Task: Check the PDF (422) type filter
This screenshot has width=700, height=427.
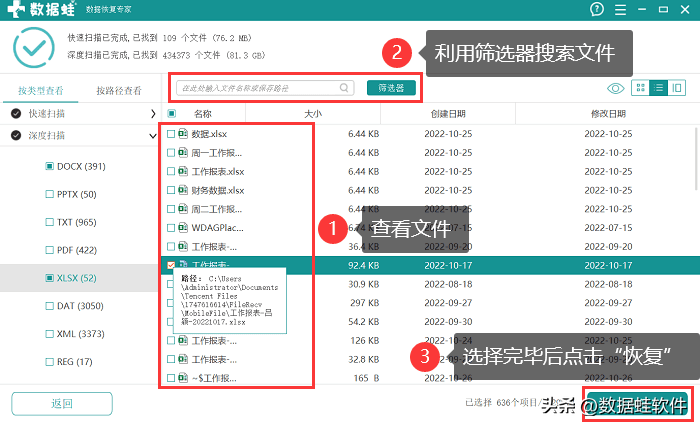Action: (x=50, y=250)
